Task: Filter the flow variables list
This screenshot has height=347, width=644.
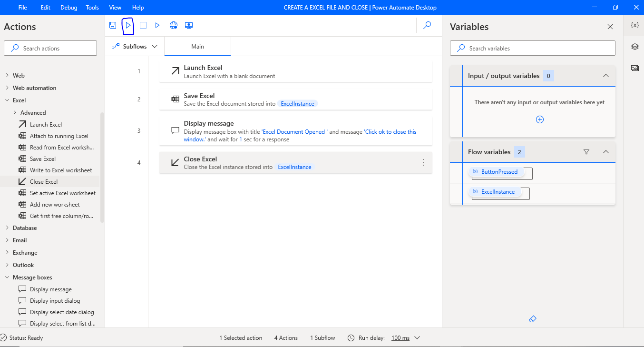Action: [x=586, y=152]
